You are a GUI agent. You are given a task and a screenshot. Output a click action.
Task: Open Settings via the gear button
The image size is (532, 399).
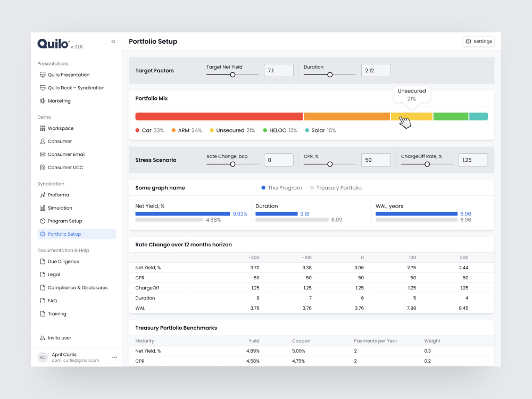[x=479, y=41]
